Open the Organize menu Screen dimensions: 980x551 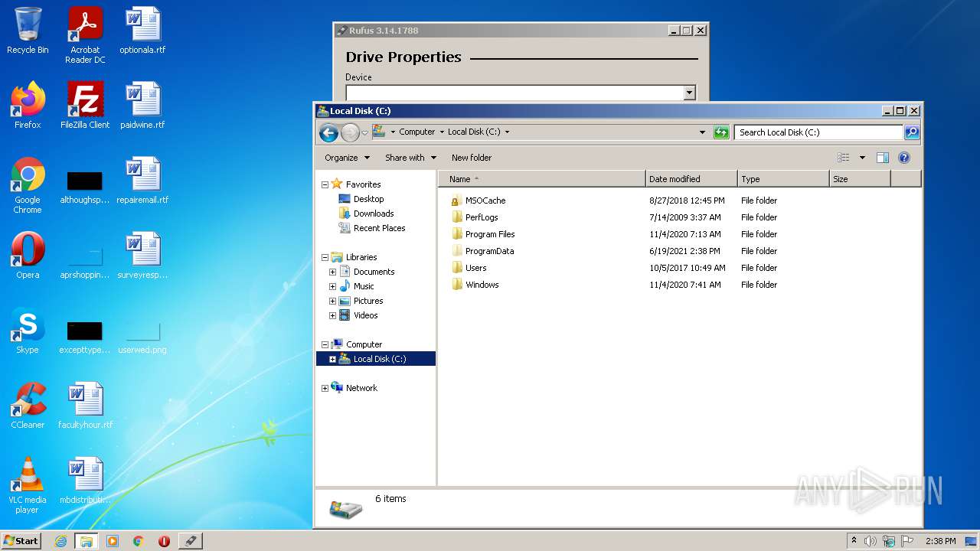[347, 158]
